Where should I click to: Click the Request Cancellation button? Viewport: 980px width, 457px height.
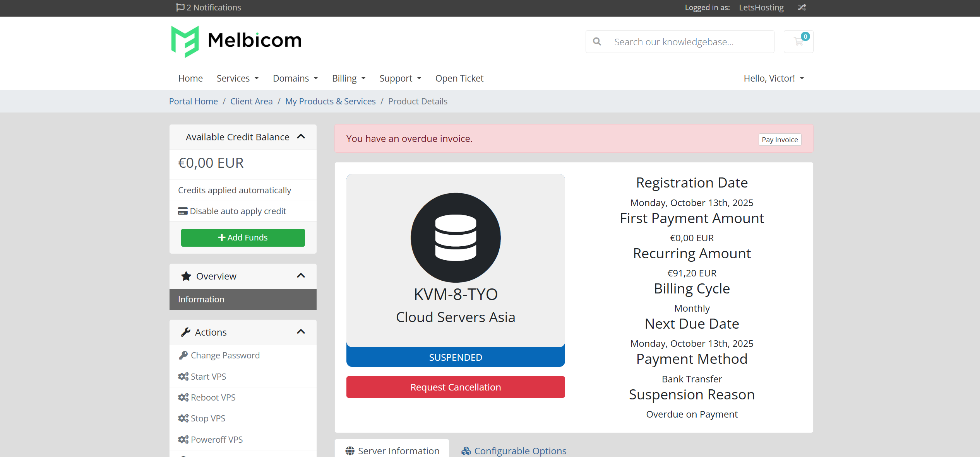click(x=456, y=387)
